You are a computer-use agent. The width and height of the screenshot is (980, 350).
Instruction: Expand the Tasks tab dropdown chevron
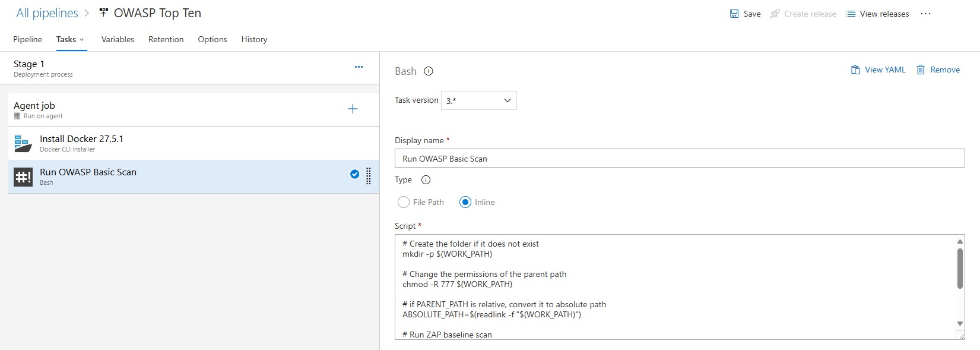coord(82,40)
